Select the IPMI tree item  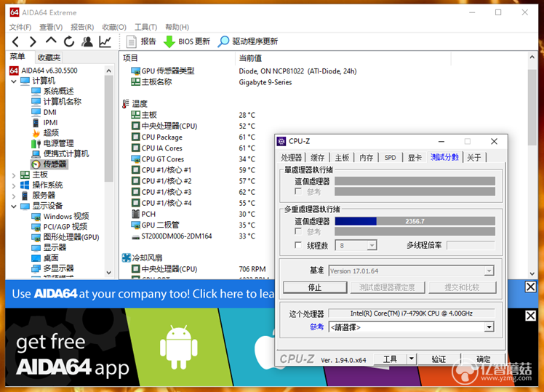click(x=45, y=122)
